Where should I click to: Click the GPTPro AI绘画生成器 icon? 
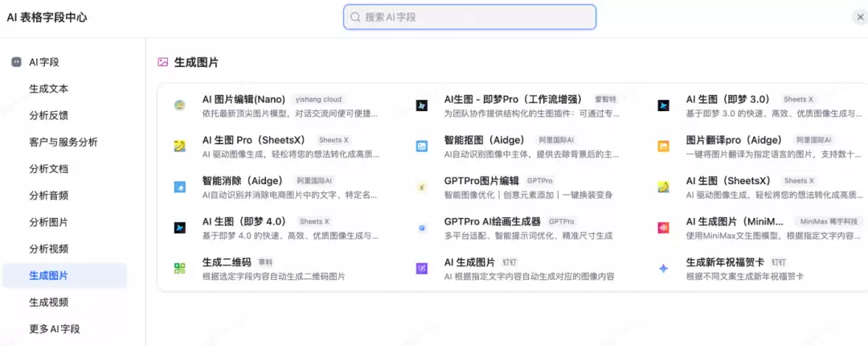tap(421, 228)
